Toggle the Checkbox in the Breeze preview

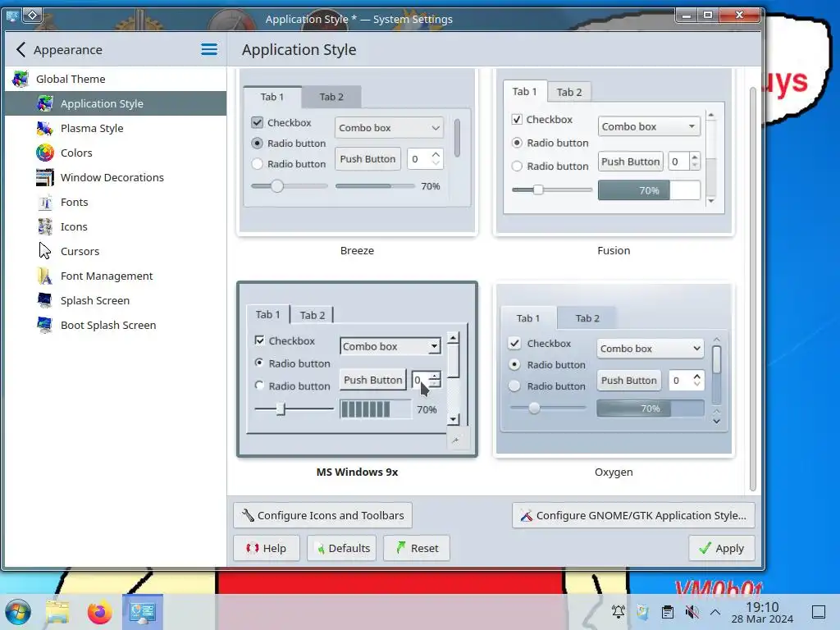tap(258, 123)
